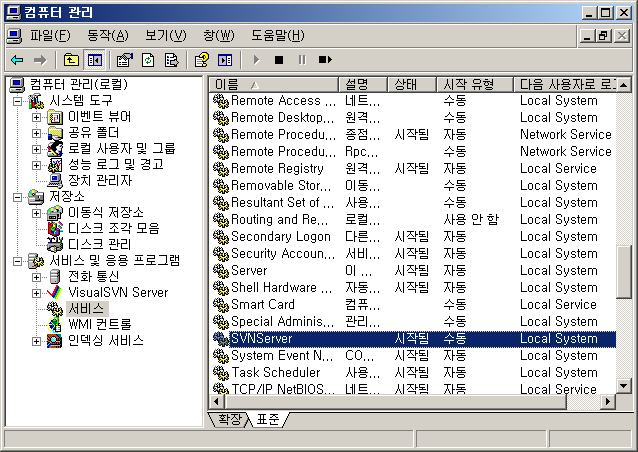This screenshot has width=638, height=452.
Task: Click gear icon of System Event Notification service
Action: click(x=221, y=356)
